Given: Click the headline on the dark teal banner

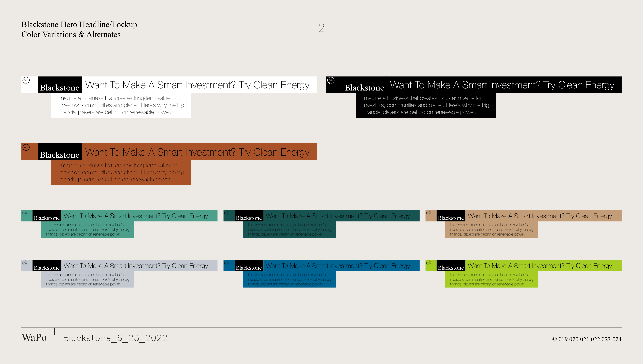Looking at the screenshot, I should coord(338,216).
